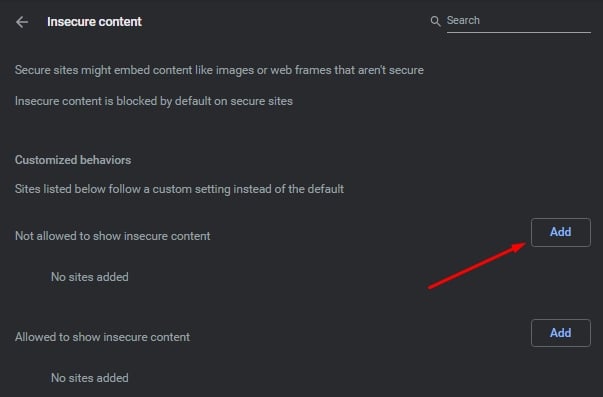
Task: Click 'Allowed to show insecure content' label
Action: [102, 337]
